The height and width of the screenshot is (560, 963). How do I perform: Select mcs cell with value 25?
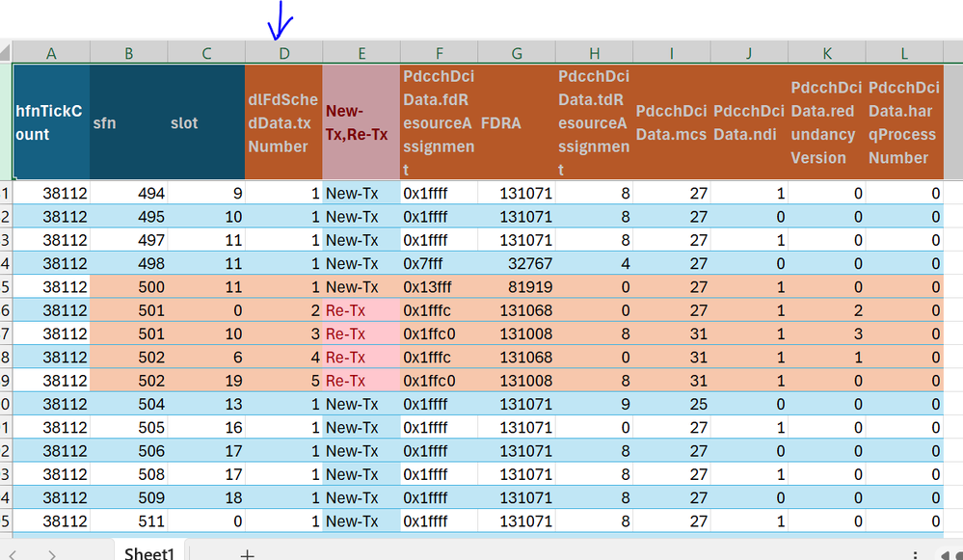click(671, 404)
